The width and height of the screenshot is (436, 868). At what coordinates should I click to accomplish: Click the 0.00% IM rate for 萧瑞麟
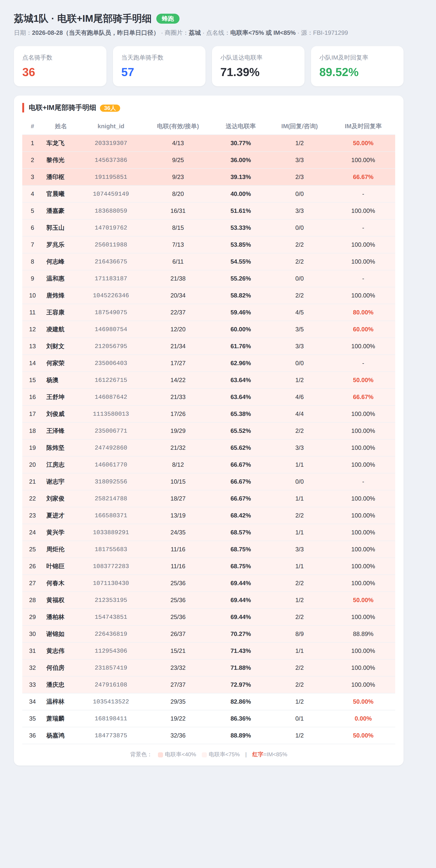coord(363,718)
